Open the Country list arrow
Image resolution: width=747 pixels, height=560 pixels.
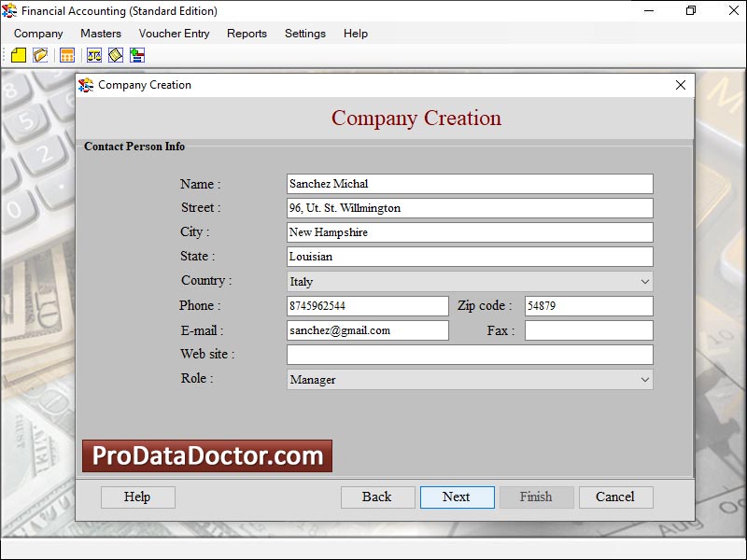coord(645,281)
